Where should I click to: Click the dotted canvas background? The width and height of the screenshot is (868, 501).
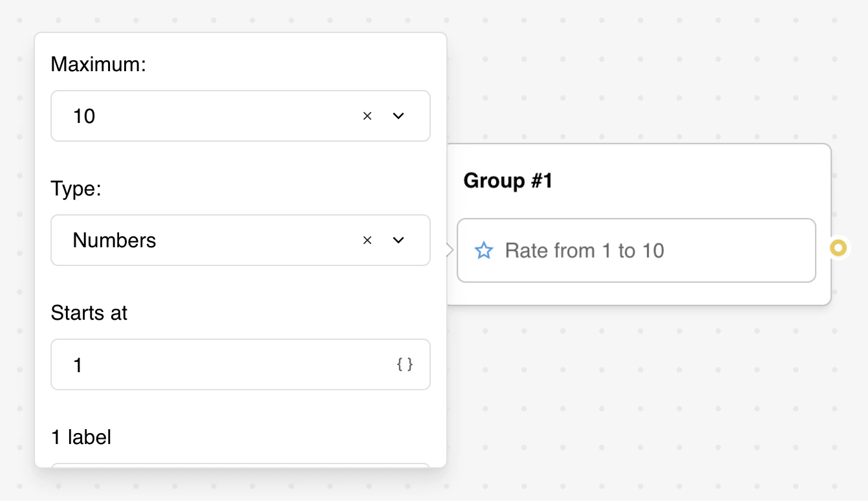pyautogui.click(x=647, y=401)
